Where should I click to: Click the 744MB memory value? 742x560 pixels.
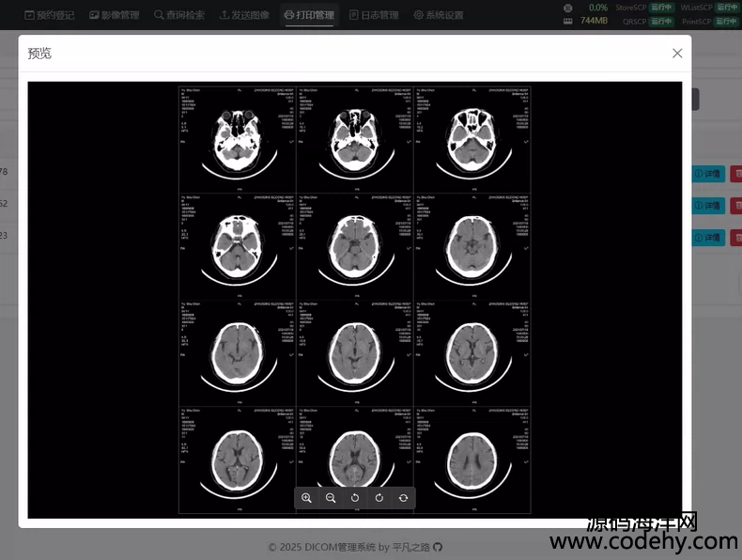[x=594, y=21]
